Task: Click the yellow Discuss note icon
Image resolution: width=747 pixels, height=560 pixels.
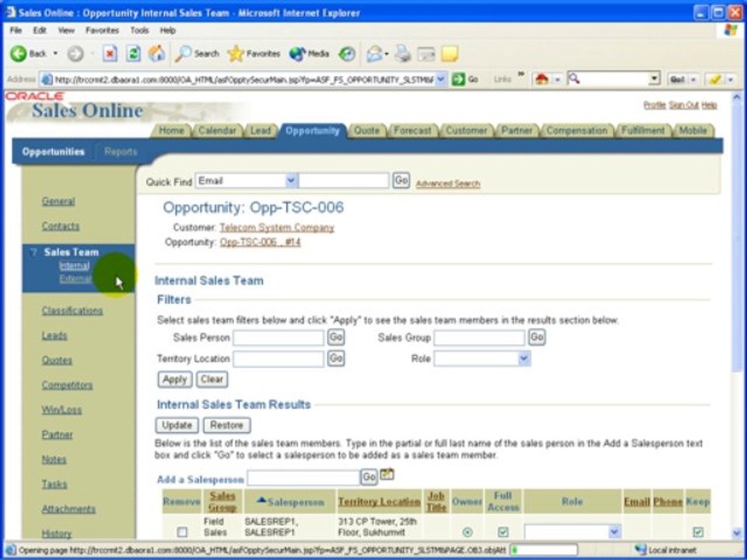Action: click(449, 54)
